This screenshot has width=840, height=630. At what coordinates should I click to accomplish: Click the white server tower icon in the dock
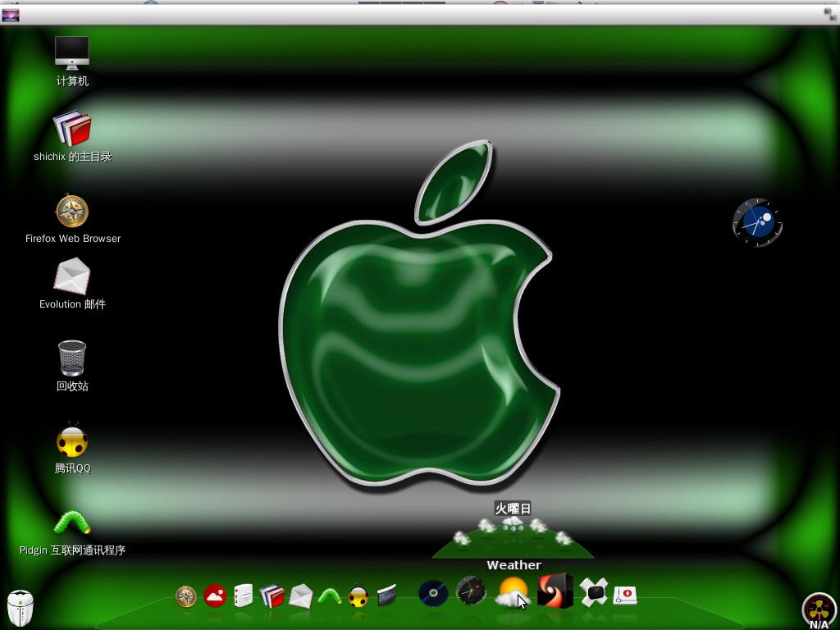point(243,596)
